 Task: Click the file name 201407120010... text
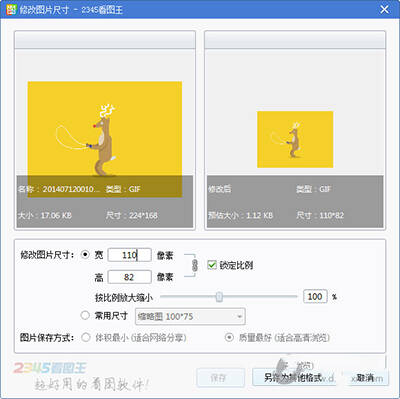[71, 189]
